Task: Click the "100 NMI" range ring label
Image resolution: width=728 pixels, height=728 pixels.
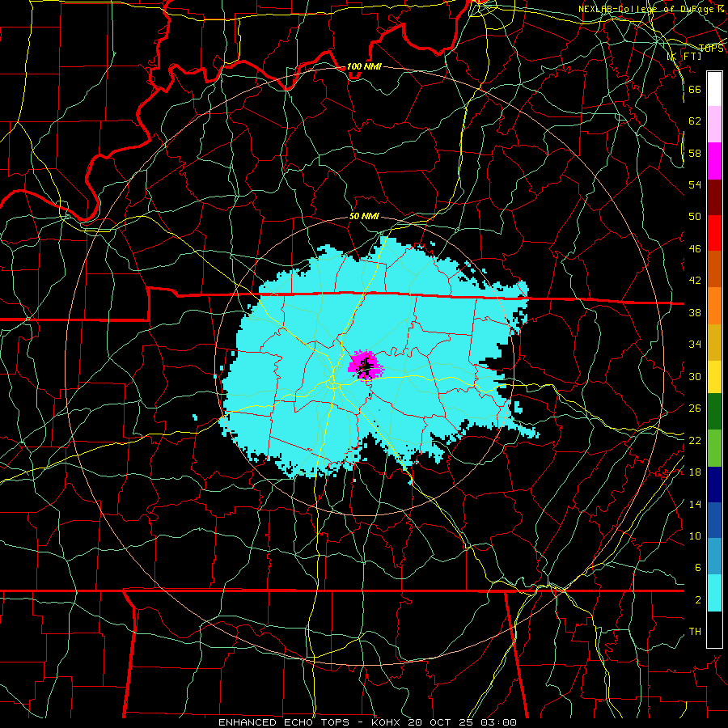Action: (x=364, y=66)
